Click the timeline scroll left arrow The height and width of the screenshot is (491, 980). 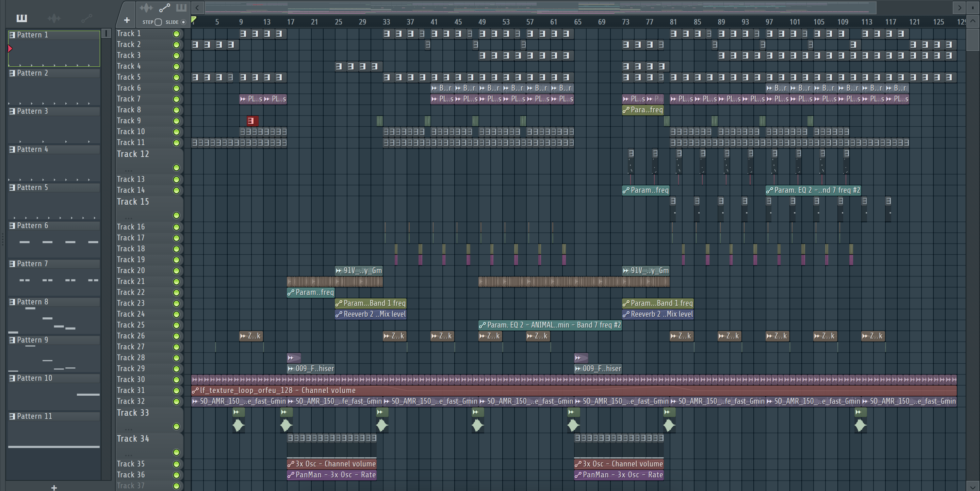[197, 7]
